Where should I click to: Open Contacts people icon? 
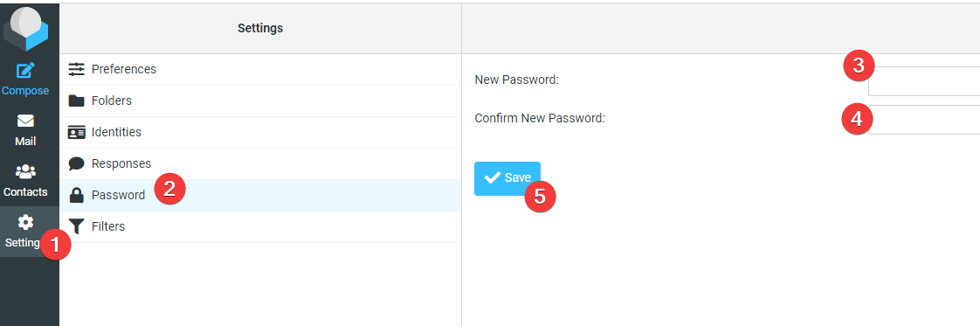click(25, 171)
